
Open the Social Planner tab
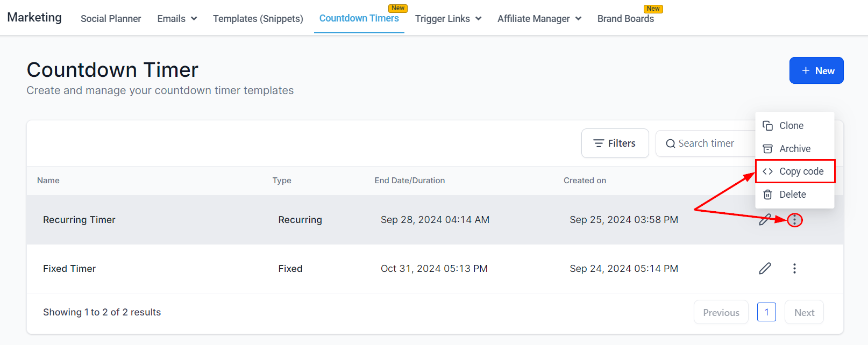pos(111,19)
